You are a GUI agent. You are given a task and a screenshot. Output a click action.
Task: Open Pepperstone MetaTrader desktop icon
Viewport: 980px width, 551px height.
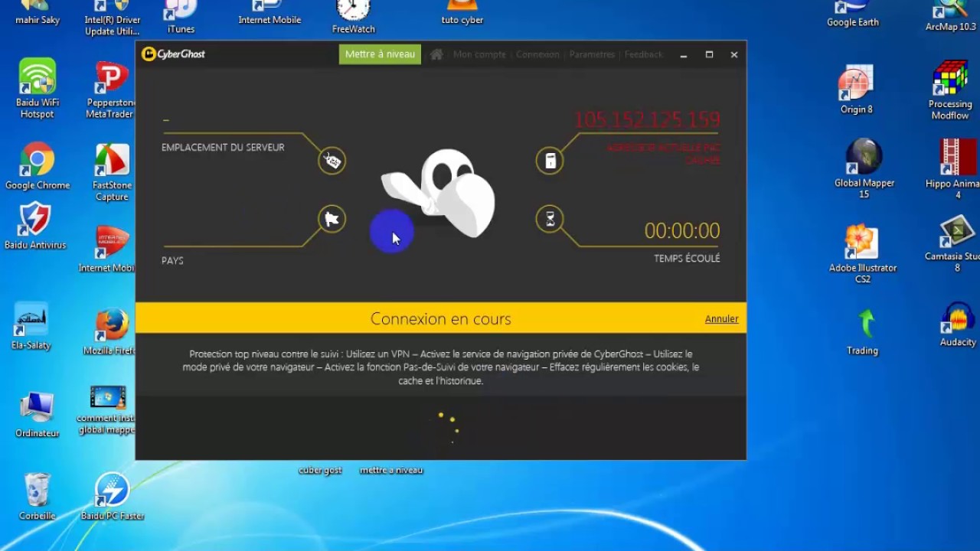(x=111, y=90)
